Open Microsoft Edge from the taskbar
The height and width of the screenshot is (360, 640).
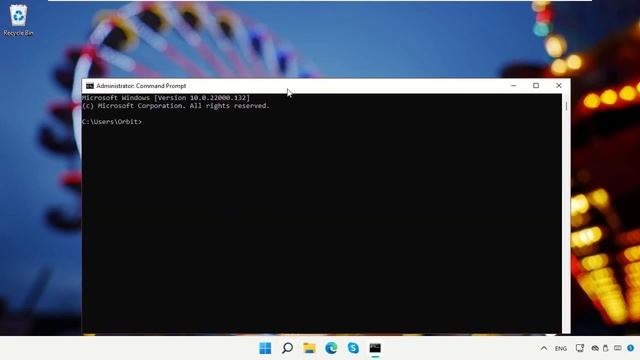click(x=331, y=348)
